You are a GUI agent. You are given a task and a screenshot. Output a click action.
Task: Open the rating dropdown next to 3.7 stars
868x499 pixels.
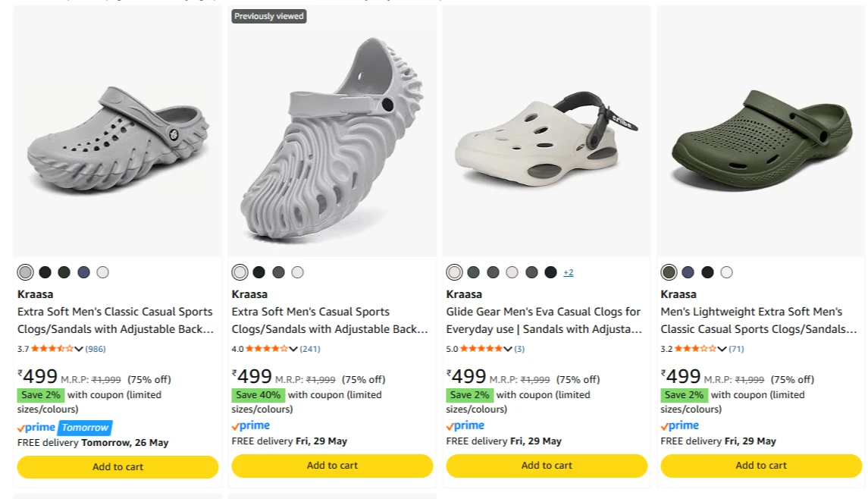[79, 349]
